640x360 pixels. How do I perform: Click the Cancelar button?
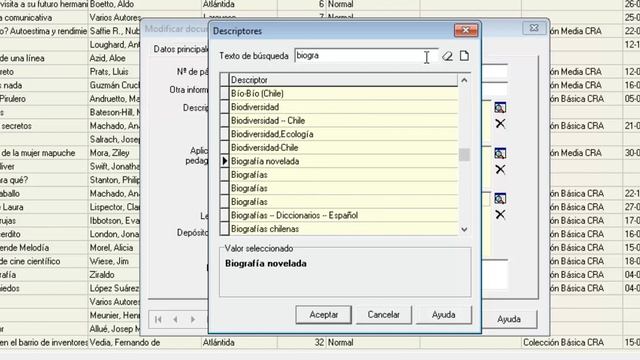point(383,315)
